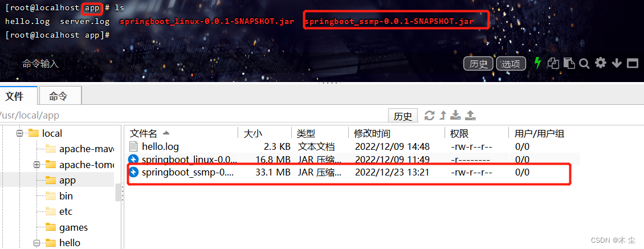Viewport: 644px width, 249px height.
Task: Sort by 修改时间 column header
Action: pyautogui.click(x=372, y=133)
